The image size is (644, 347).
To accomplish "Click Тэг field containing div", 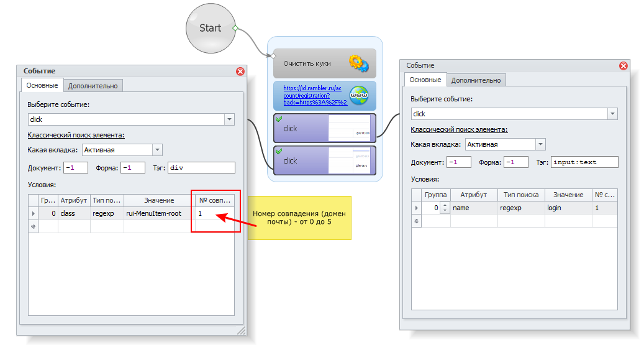I will click(x=201, y=168).
